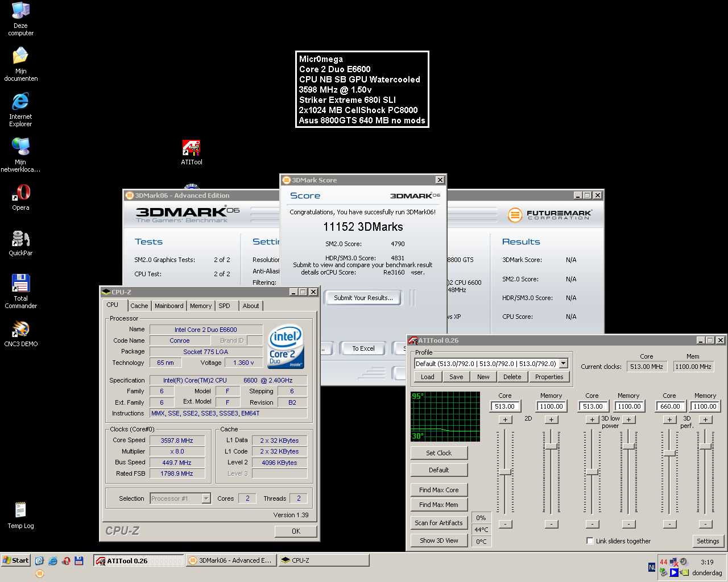728x582 pixels.
Task: Click the profile Properties button
Action: (x=549, y=377)
